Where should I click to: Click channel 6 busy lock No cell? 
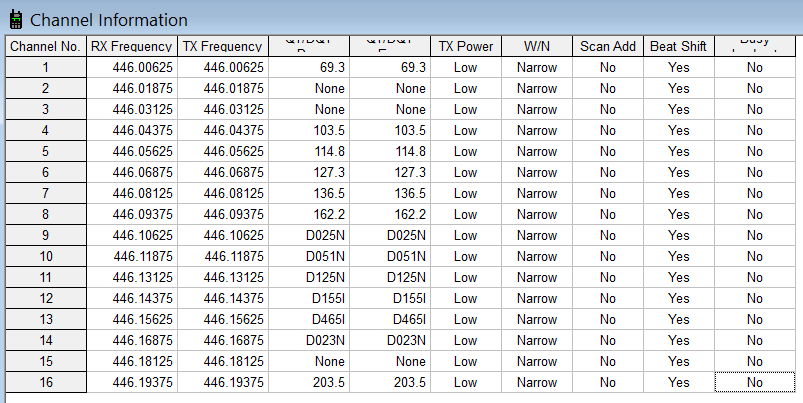click(x=755, y=172)
